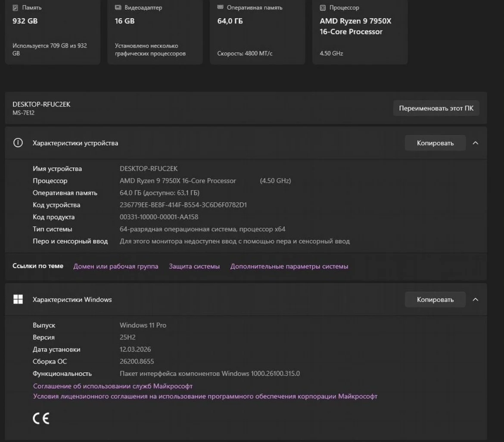Screen dimensions: 504x442
Task: Select product code 00331-10000-00001-AA158
Action: pos(159,217)
